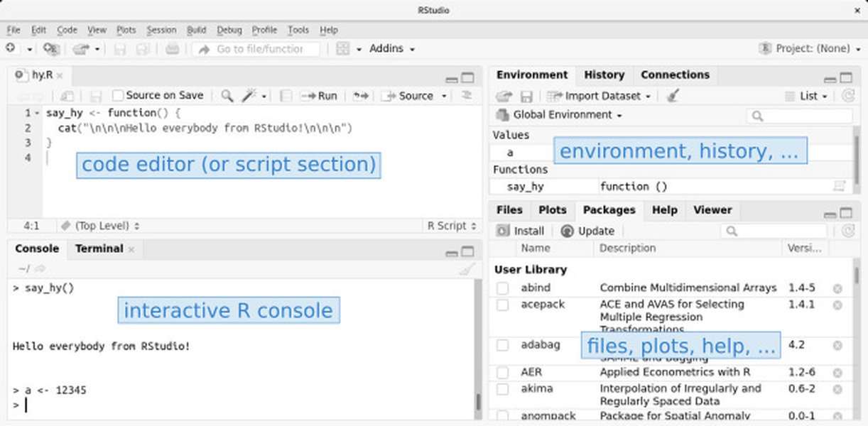Enable the AER package checkbox
This screenshot has height=426, width=868.
click(x=503, y=373)
